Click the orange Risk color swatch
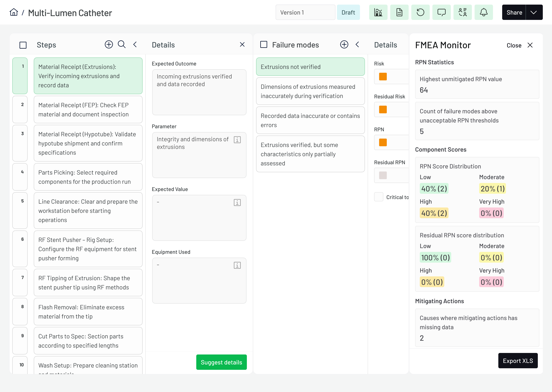Screen dimensions: 552x392 coord(383,77)
